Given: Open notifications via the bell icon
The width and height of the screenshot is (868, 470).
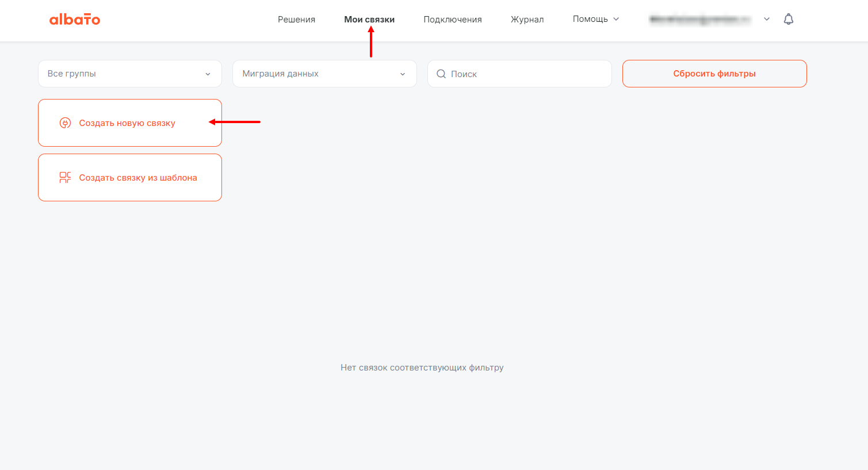Looking at the screenshot, I should point(789,19).
